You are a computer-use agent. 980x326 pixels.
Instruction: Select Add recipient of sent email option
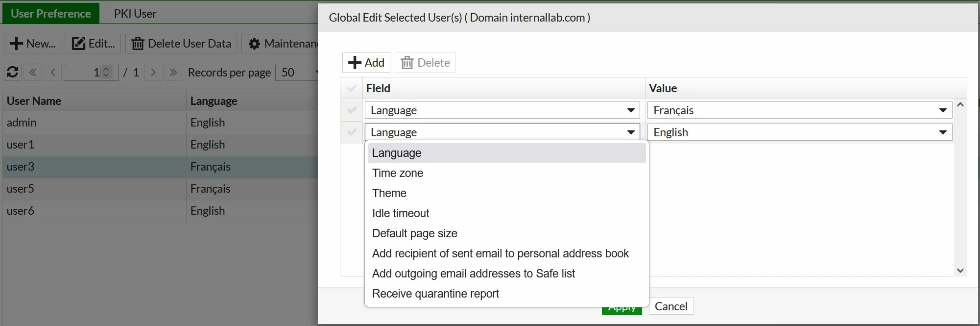[506, 253]
